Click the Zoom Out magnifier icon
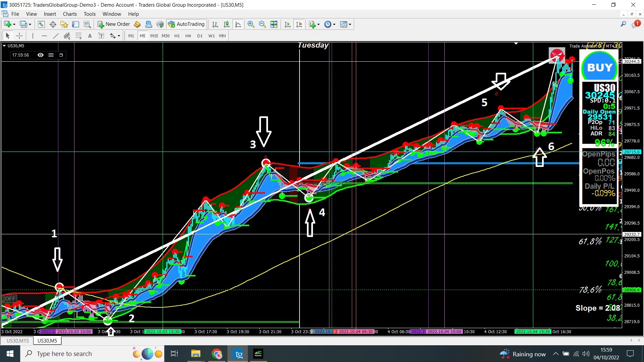This screenshot has height=362, width=644. coord(262,24)
